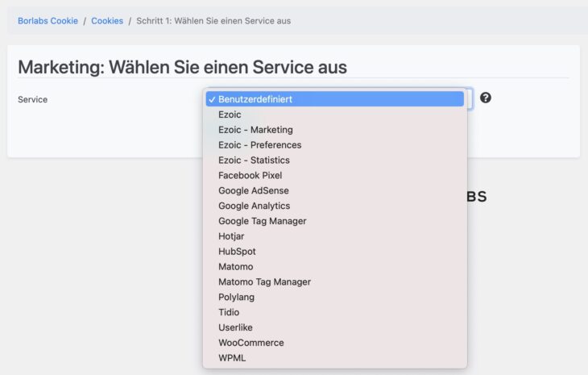Viewport: 588px width, 375px height.
Task: Open the help question mark icon
Action: (485, 98)
